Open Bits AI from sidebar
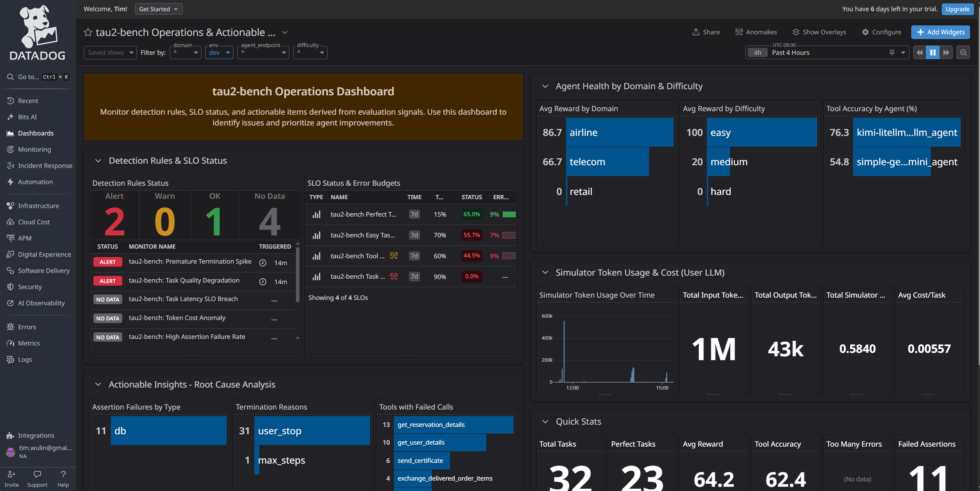 pos(27,117)
